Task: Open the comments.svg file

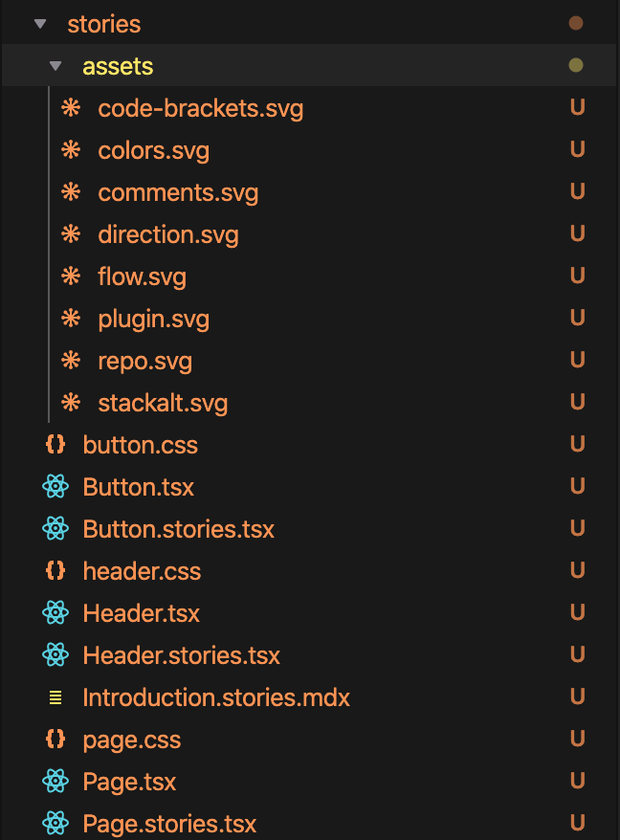Action: point(177,191)
